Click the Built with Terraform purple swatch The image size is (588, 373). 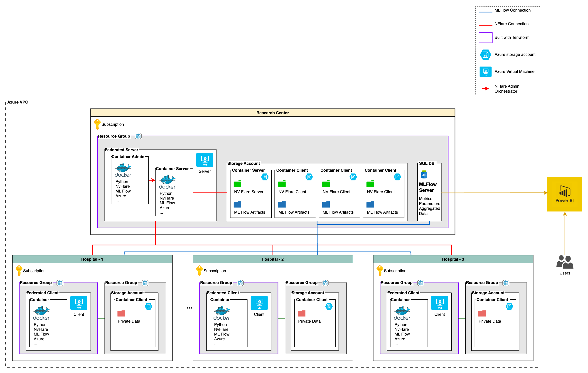point(485,37)
